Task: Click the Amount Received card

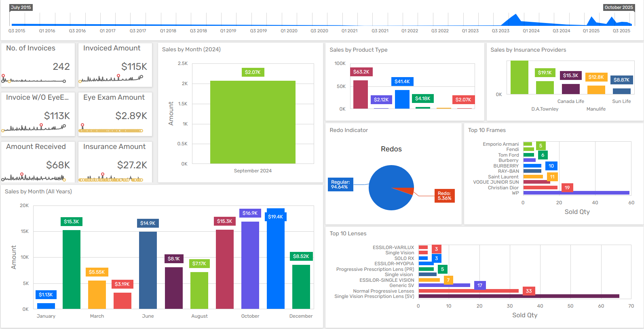Action: coord(38,161)
